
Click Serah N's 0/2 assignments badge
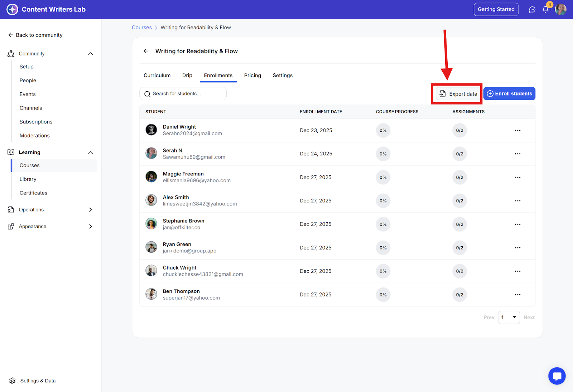click(x=459, y=154)
